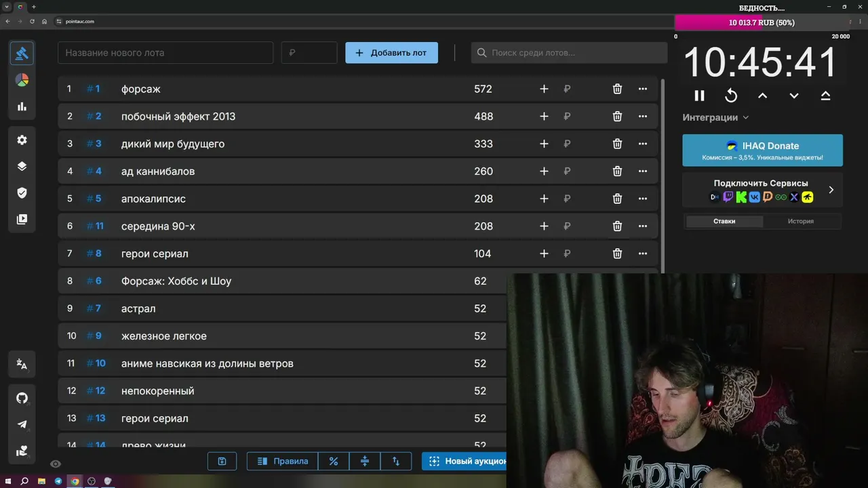Open more options for форсаж lot

point(643,89)
